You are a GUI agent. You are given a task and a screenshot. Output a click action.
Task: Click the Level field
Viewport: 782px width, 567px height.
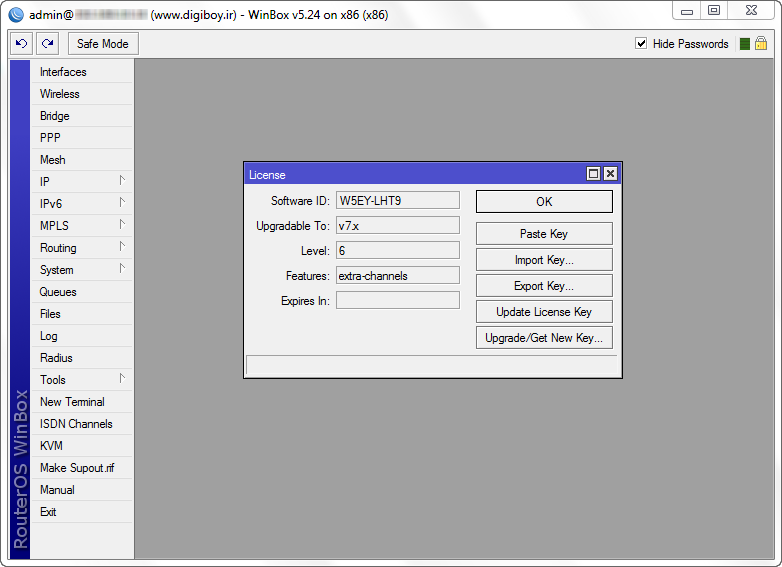(397, 250)
